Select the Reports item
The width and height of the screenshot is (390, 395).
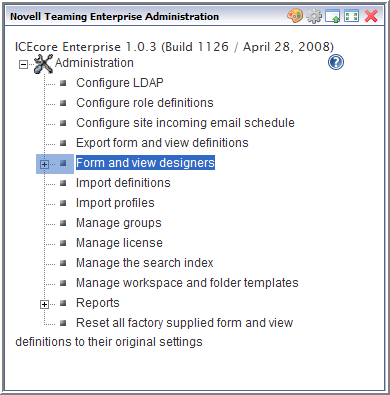pos(98,303)
